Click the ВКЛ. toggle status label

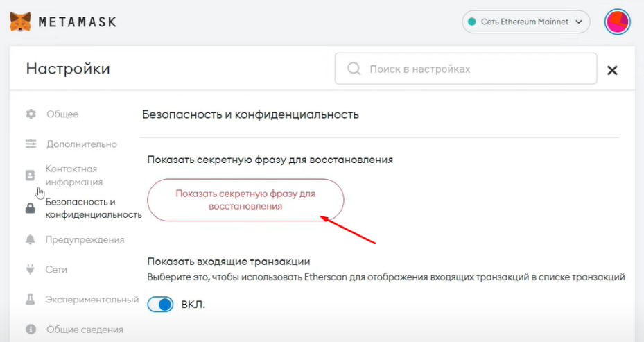[x=193, y=305]
